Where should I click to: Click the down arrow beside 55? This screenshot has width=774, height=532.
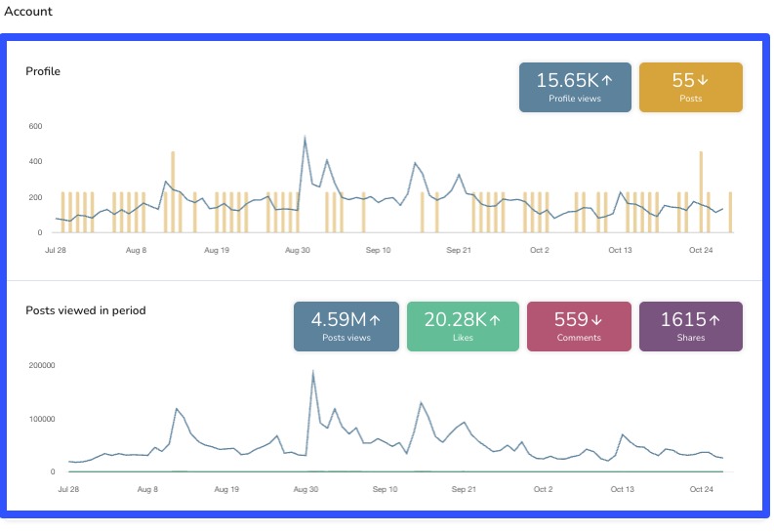[x=707, y=81]
